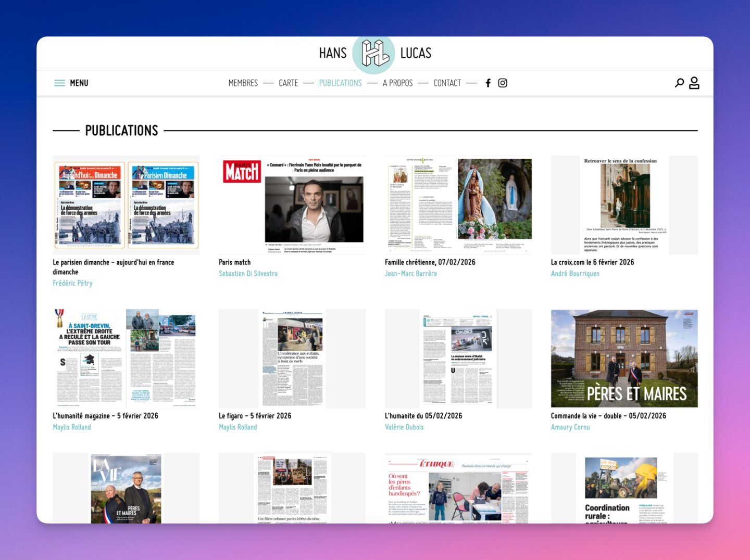The height and width of the screenshot is (560, 750).
Task: Click 'L'humanité magazine - 5 février 2026' title
Action: (x=105, y=416)
